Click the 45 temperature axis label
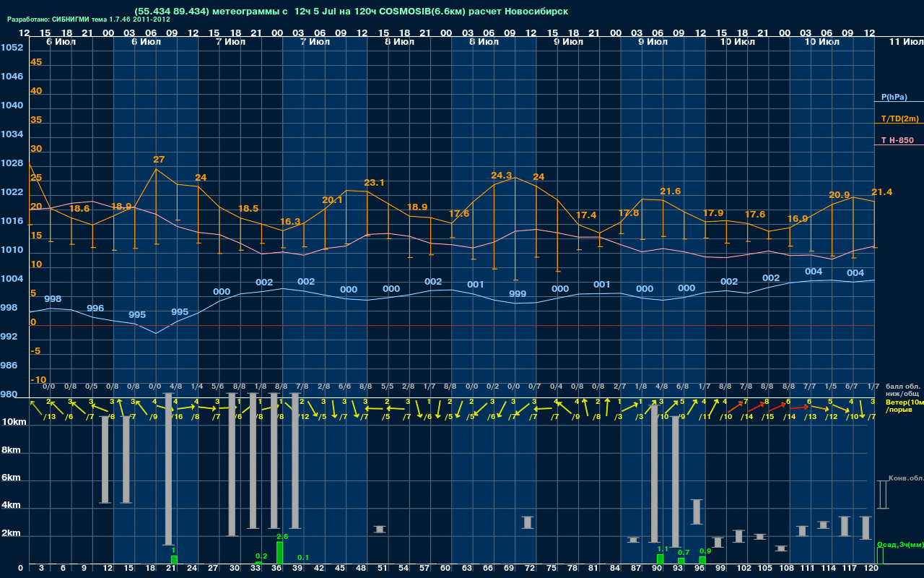The height and width of the screenshot is (578, 924). (36, 62)
